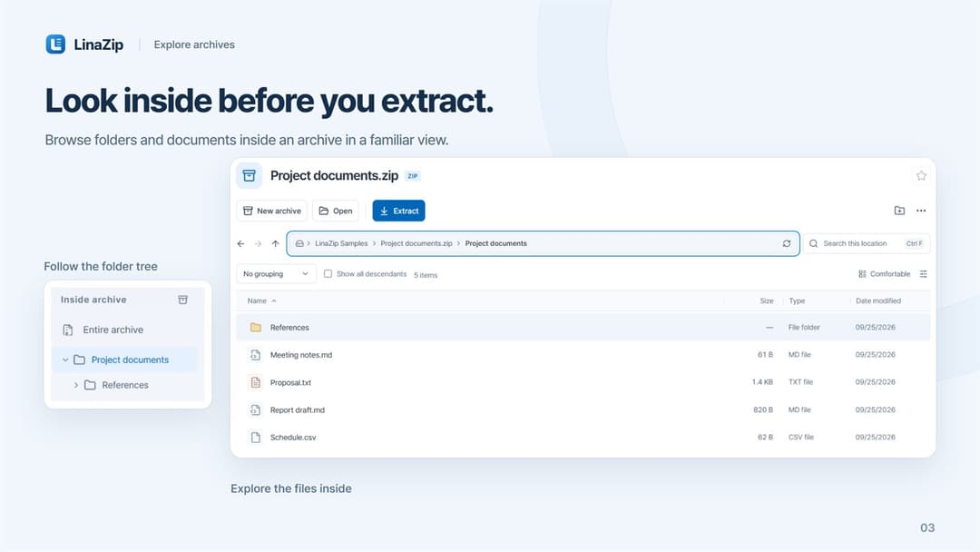Viewport: 980px width, 552px height.
Task: Click the CSV file type cell
Action: [801, 438]
